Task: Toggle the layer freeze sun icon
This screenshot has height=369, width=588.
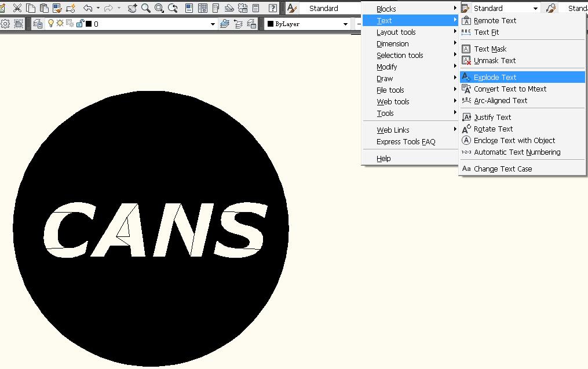Action: 60,24
